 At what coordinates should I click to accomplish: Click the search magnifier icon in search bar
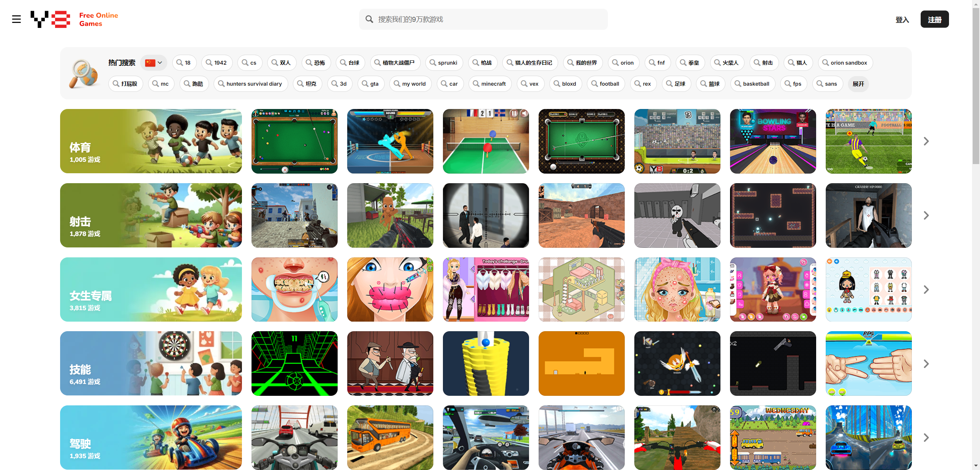(x=369, y=19)
